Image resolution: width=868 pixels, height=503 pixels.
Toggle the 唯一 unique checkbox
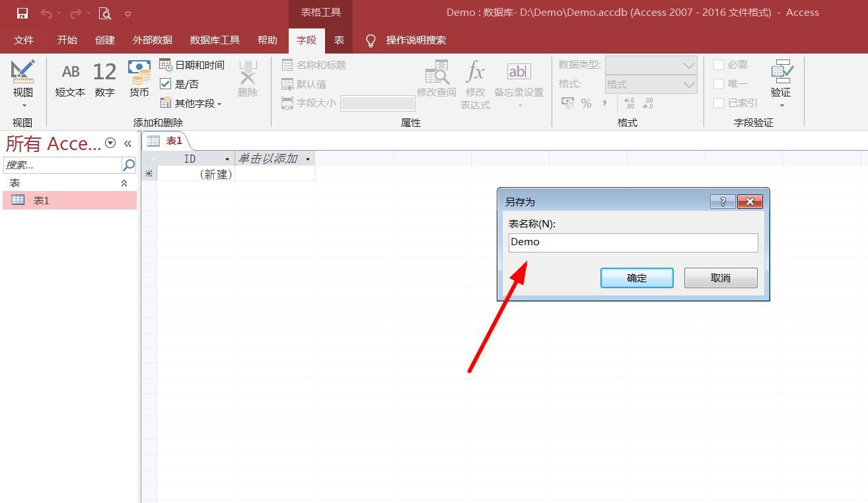718,83
